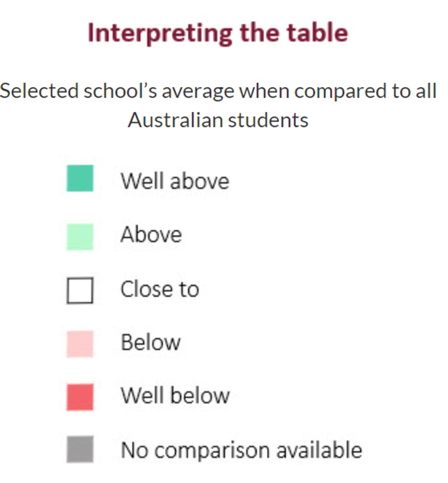448x483 pixels.
Task: Click the 'Well above' legend label
Action: coord(175,181)
